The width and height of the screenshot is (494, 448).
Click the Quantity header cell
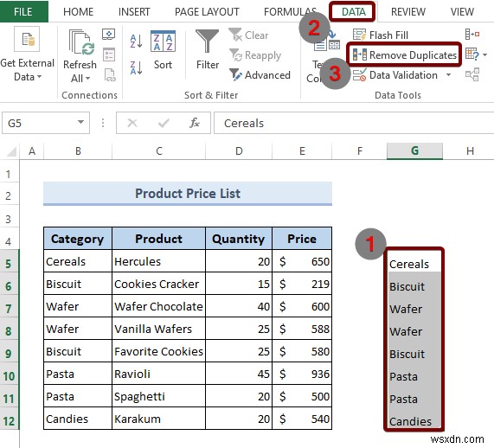(239, 239)
